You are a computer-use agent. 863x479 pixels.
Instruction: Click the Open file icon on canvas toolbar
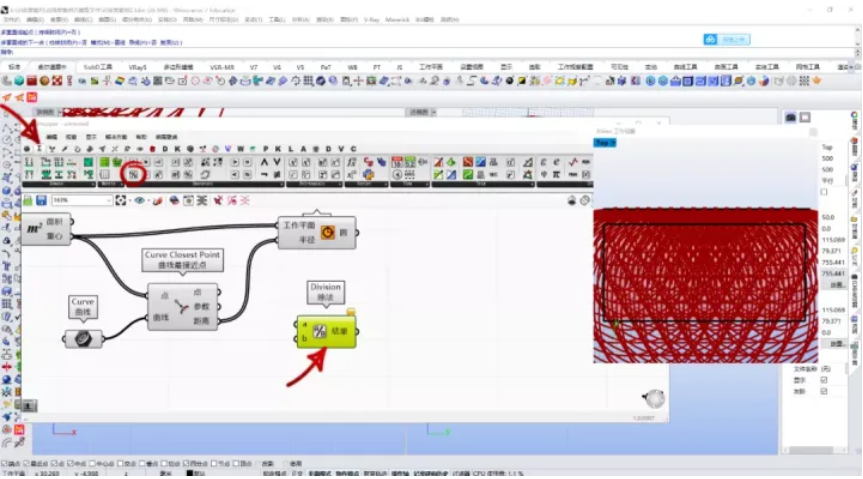point(28,200)
